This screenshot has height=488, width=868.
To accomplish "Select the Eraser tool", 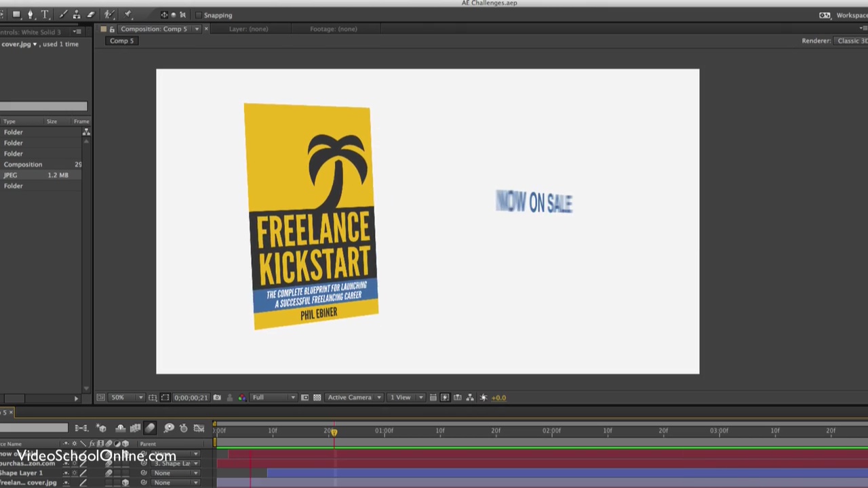I will (90, 14).
